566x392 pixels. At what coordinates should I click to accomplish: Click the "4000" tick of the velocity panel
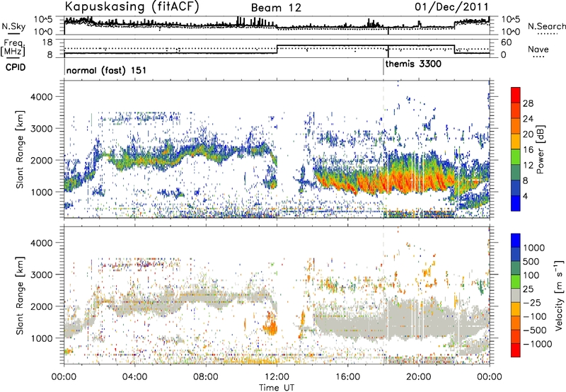pos(41,243)
